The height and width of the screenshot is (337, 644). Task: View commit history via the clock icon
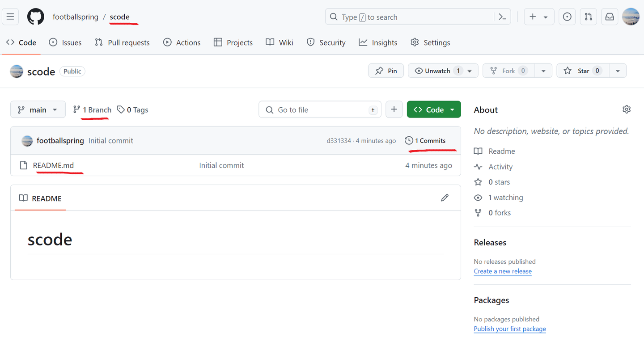pyautogui.click(x=408, y=140)
